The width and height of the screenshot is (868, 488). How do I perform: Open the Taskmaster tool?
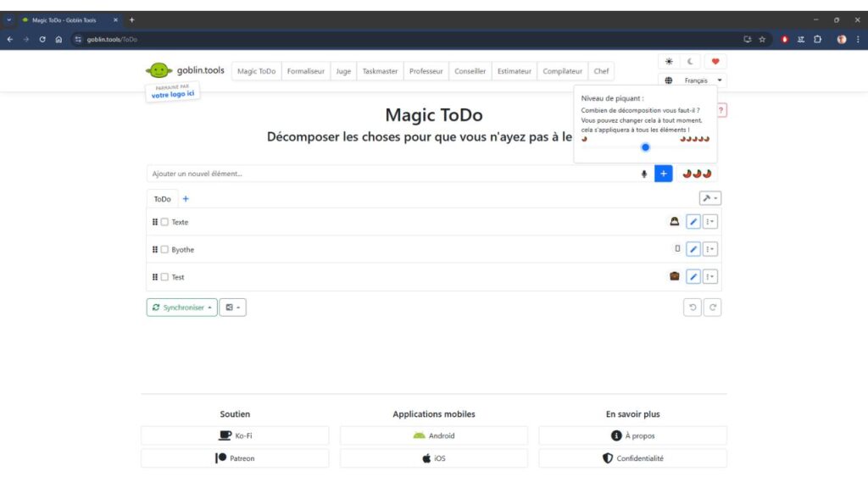pos(380,71)
